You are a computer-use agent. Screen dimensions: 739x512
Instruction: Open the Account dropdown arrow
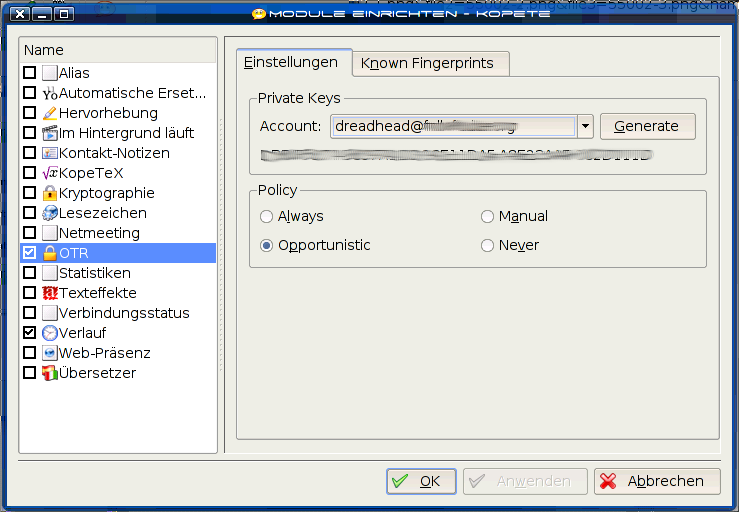[x=585, y=126]
